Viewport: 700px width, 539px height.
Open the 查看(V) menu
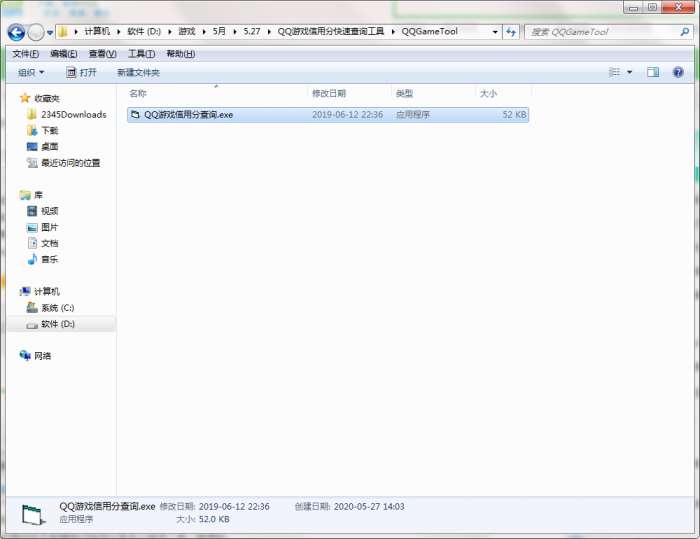(x=103, y=54)
